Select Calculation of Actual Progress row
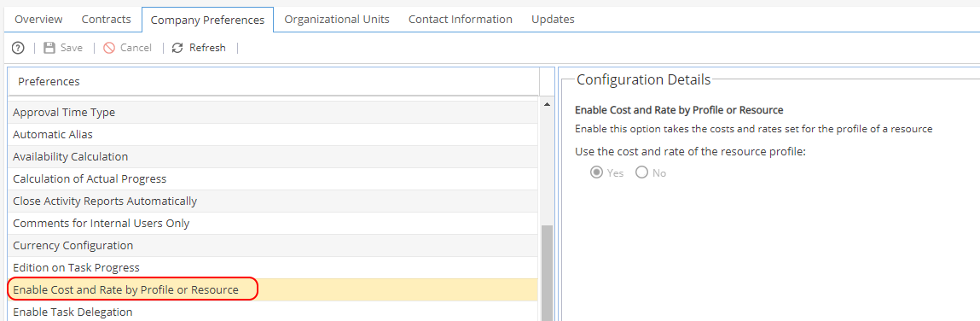 click(272, 179)
